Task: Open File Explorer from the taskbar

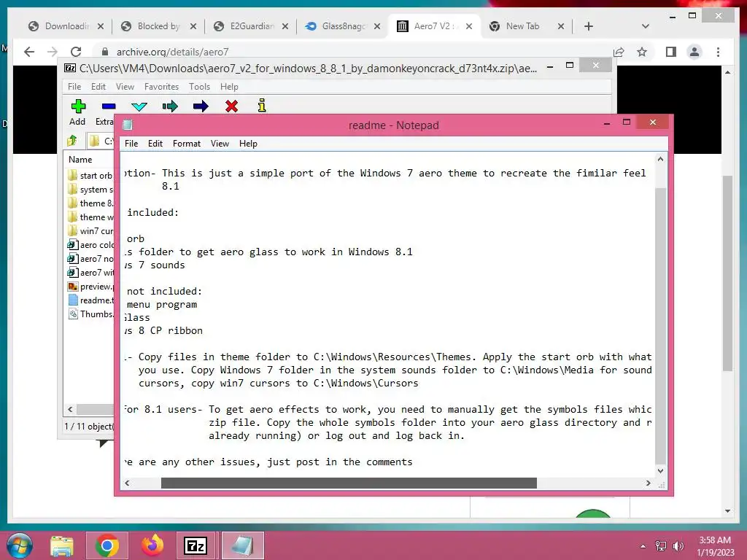Action: (62, 545)
